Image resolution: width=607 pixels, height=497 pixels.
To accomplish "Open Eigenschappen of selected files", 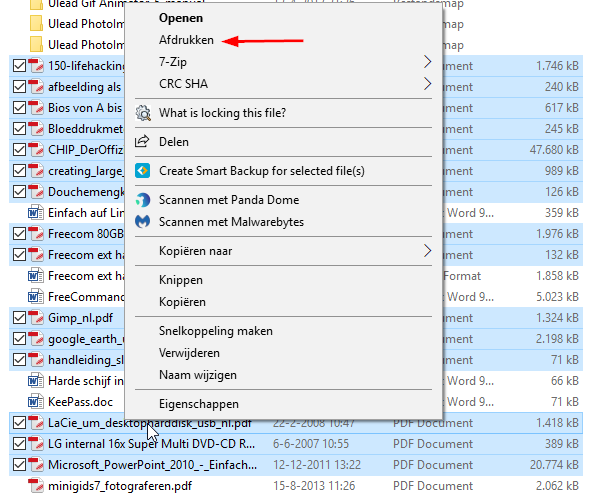I will (x=199, y=404).
